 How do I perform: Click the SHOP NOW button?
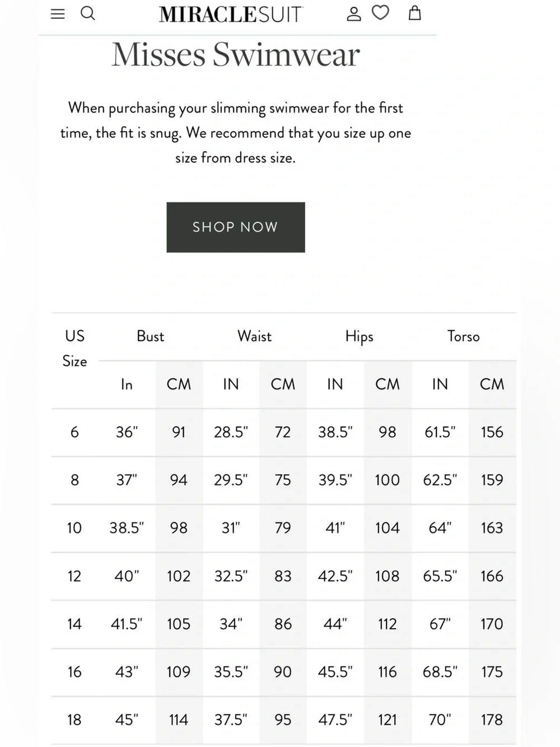pyautogui.click(x=236, y=227)
